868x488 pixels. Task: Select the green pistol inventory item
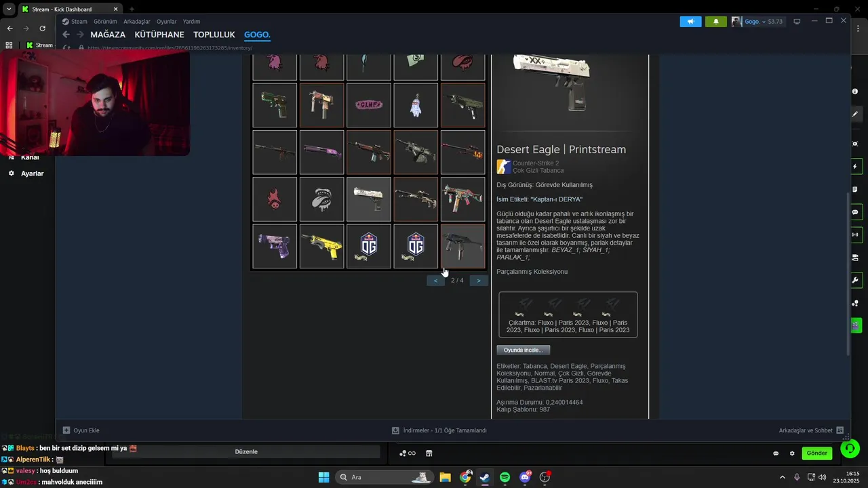click(275, 105)
